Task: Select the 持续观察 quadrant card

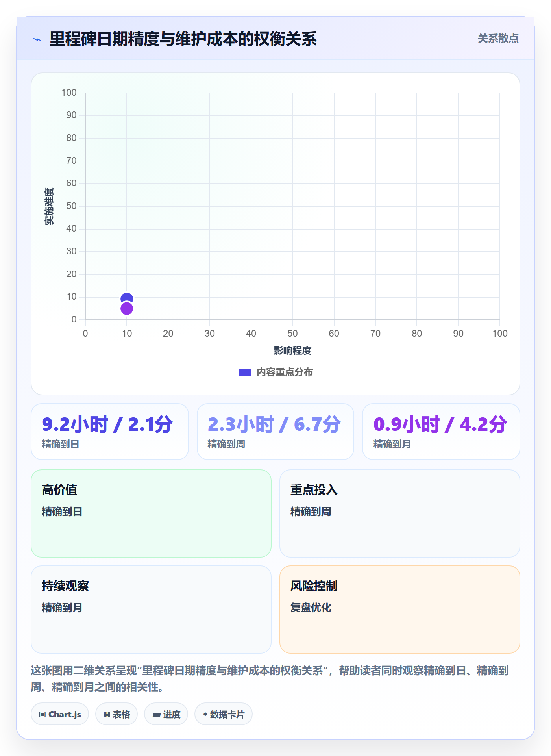Action: coord(151,610)
